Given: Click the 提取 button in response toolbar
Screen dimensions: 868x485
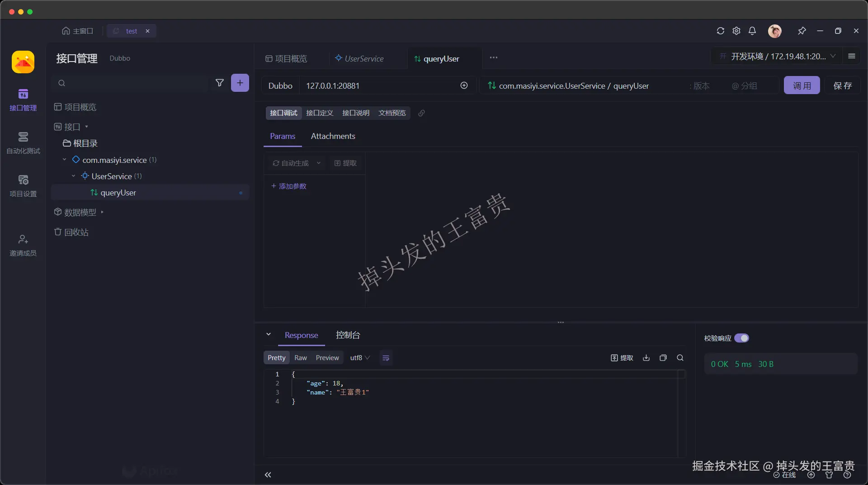Looking at the screenshot, I should pyautogui.click(x=622, y=358).
